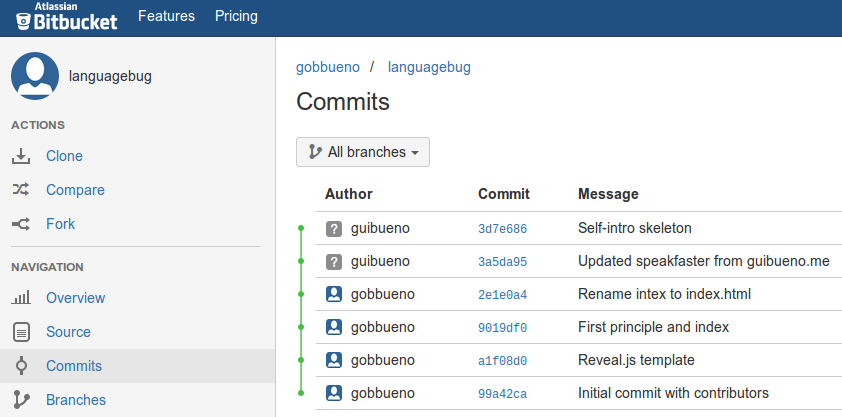Click the Source document icon
This screenshot has width=842, height=417.
tap(21, 332)
